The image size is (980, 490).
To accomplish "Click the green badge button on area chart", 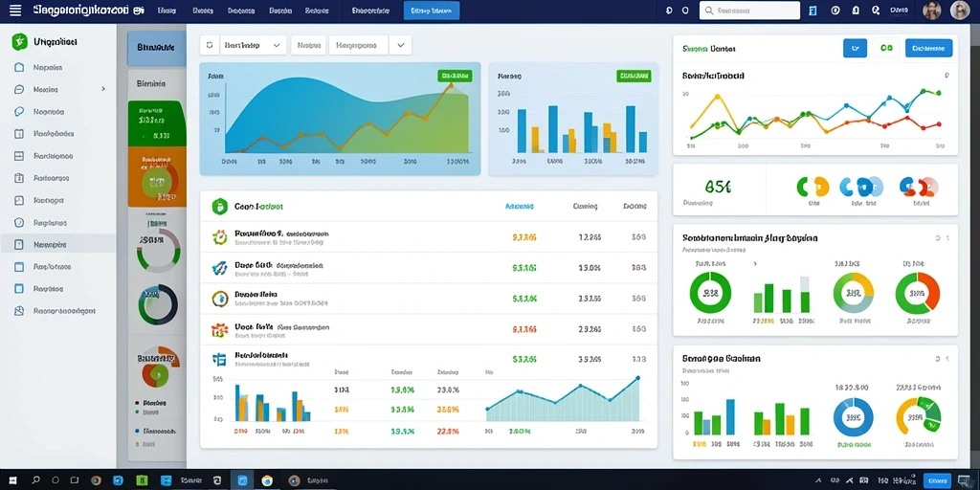I will click(455, 76).
